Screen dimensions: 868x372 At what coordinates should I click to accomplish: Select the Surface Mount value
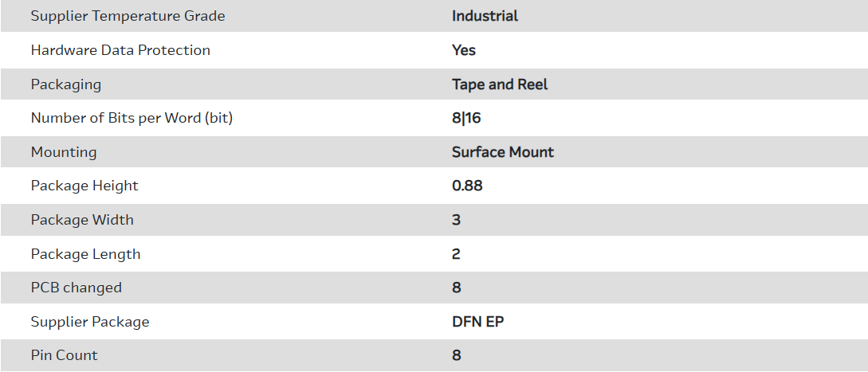pyautogui.click(x=502, y=152)
